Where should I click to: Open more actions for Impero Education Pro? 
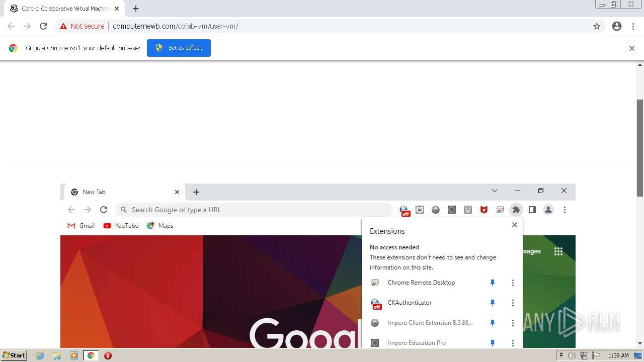[513, 343]
